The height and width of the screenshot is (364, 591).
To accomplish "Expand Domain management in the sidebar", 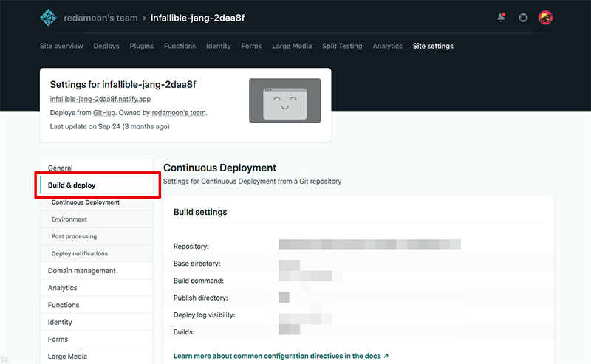I will (82, 271).
